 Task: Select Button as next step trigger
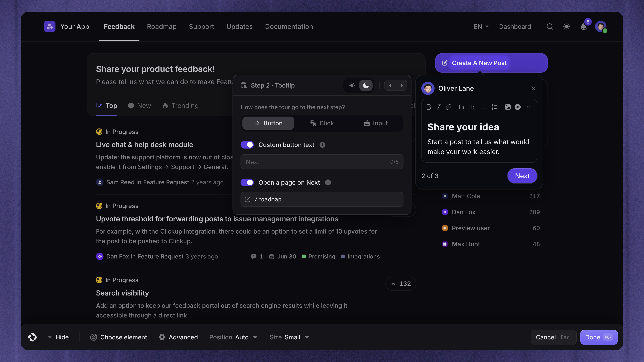pyautogui.click(x=268, y=123)
